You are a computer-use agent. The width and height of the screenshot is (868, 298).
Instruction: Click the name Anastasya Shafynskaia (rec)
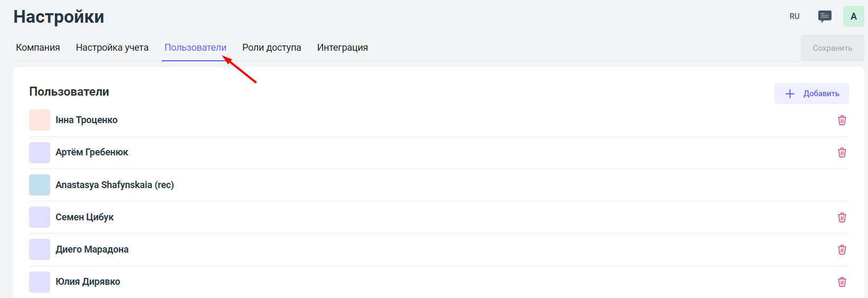click(x=115, y=185)
